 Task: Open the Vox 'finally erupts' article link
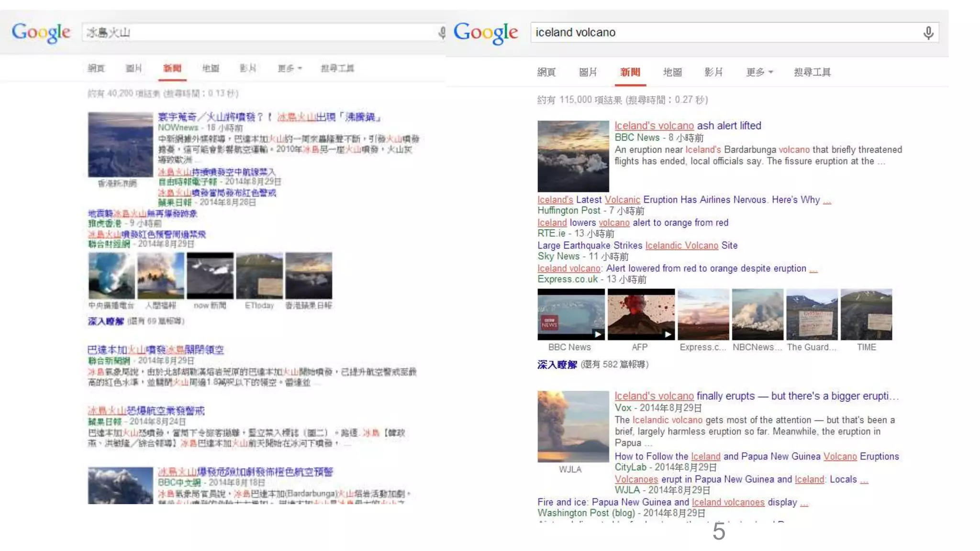click(756, 396)
